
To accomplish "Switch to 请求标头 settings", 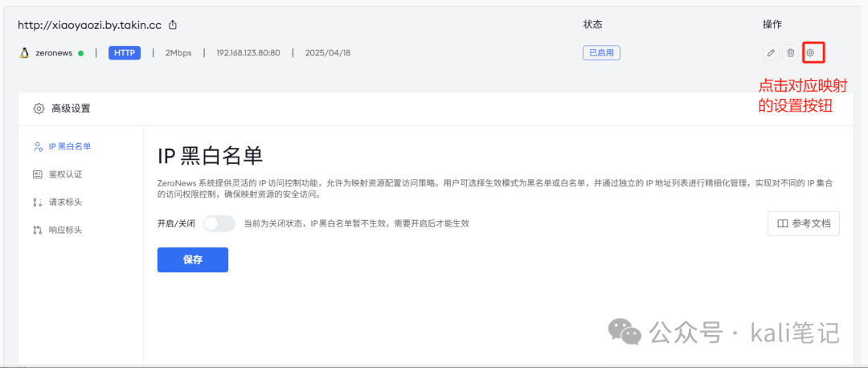I will tap(64, 202).
